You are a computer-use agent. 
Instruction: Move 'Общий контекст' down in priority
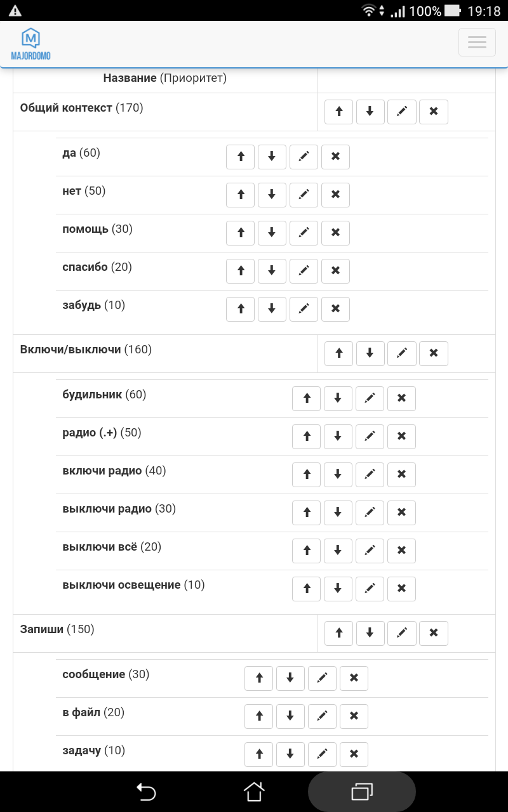[370, 112]
